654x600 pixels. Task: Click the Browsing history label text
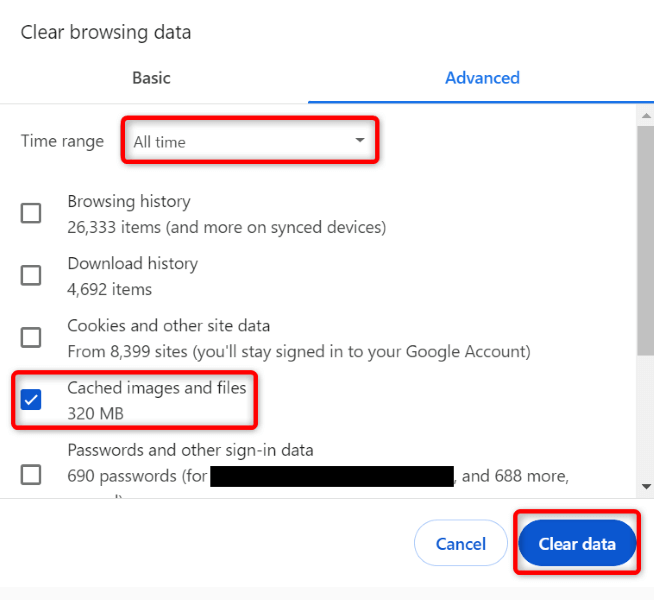pyautogui.click(x=129, y=202)
